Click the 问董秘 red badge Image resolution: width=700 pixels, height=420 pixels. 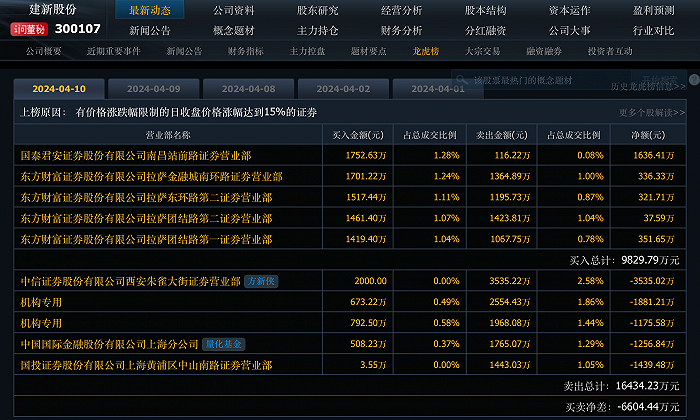click(29, 29)
